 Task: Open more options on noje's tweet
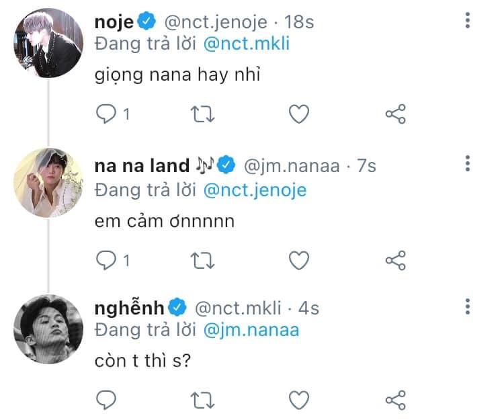pos(467,22)
